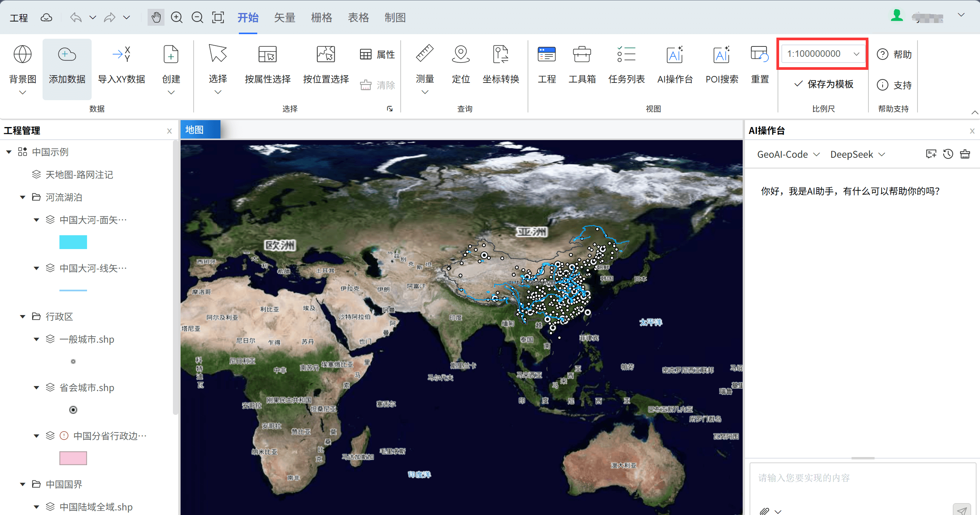Select the pan hand tool

coord(156,18)
